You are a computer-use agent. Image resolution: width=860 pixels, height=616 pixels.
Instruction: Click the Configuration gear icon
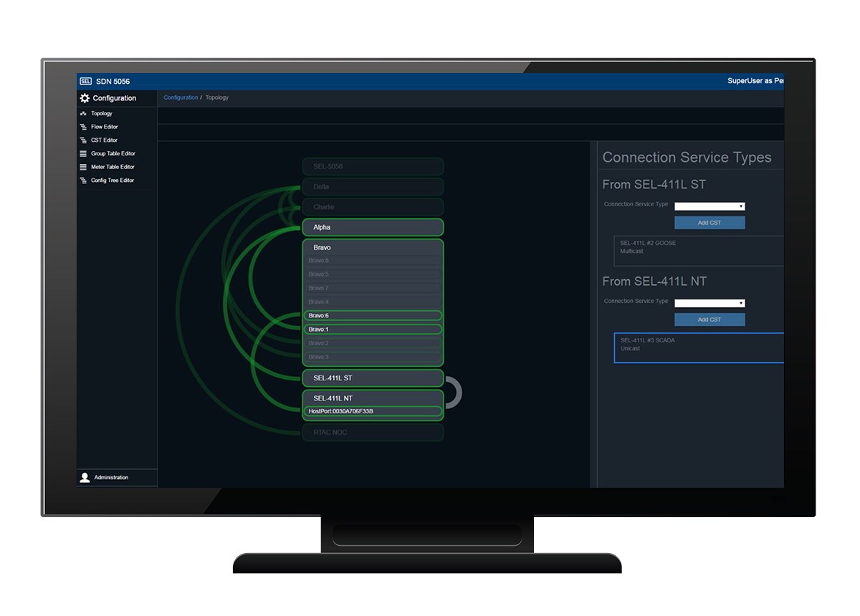pos(85,98)
